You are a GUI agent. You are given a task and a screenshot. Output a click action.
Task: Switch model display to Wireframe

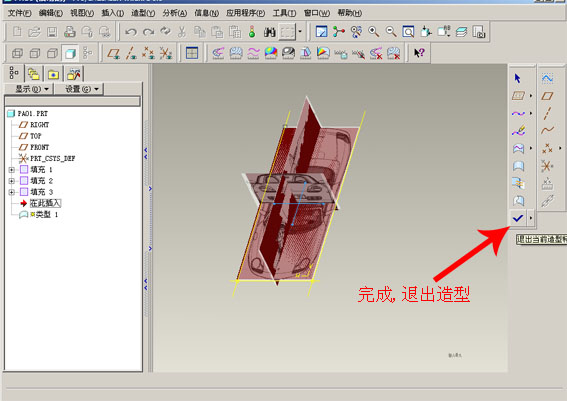[x=17, y=53]
